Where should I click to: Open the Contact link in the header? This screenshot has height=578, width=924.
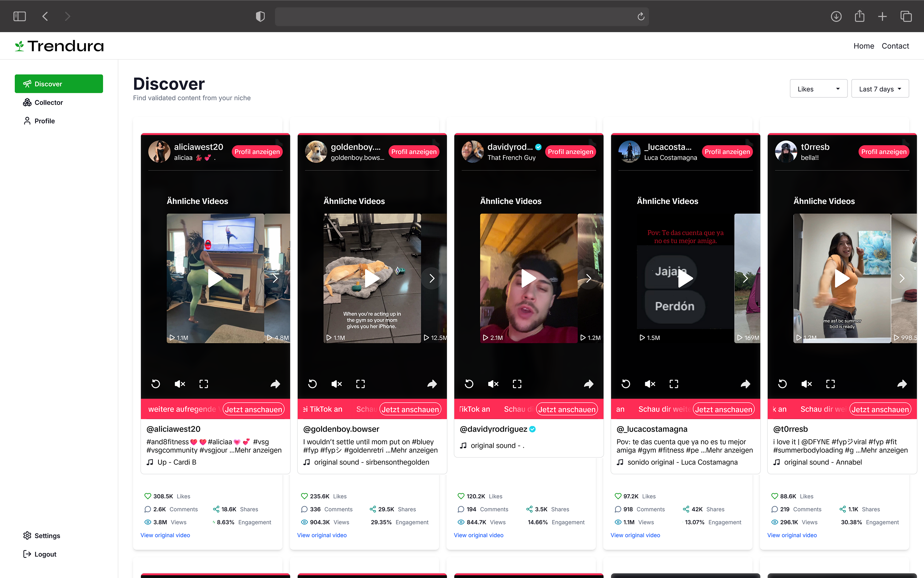[895, 46]
